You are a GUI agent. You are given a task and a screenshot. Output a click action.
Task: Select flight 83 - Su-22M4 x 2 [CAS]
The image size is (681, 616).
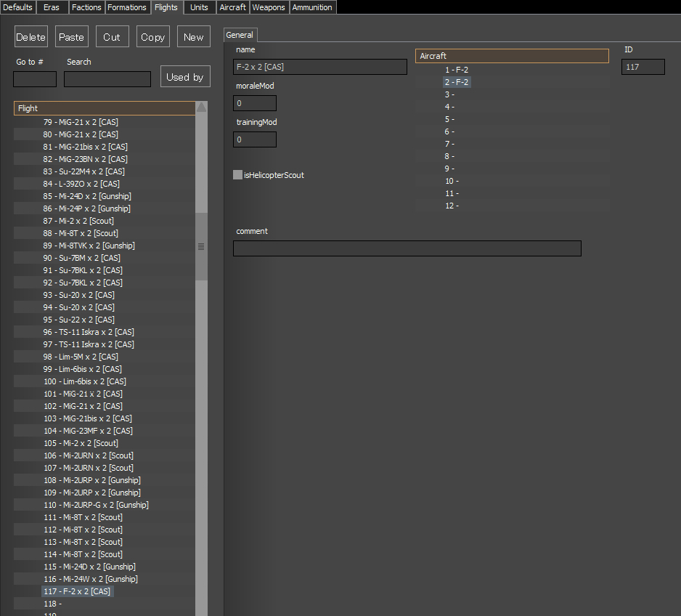pyautogui.click(x=83, y=171)
